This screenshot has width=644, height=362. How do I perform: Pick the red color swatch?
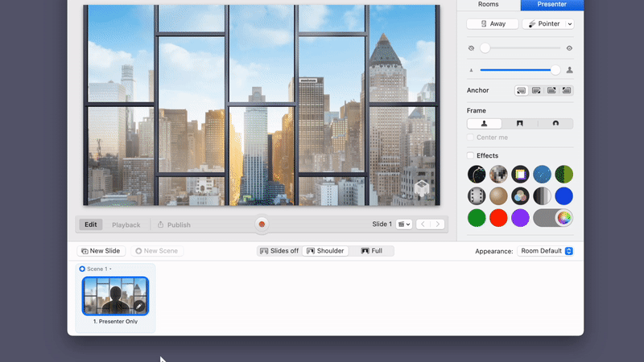click(498, 218)
